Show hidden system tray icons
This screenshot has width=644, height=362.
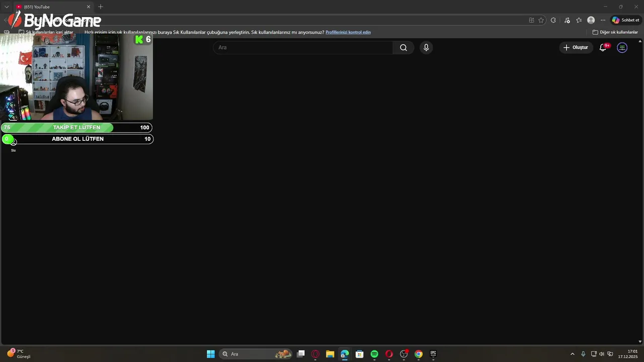pos(572,354)
